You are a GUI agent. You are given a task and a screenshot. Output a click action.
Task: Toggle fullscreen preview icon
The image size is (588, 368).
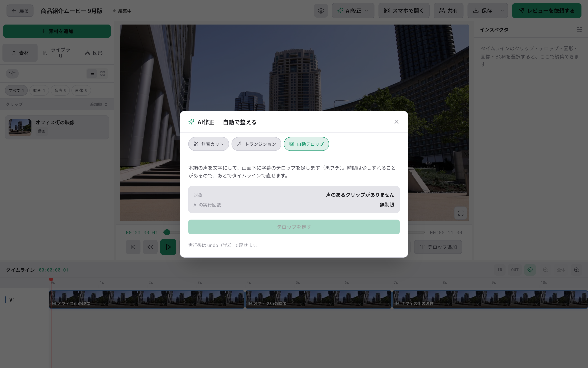tap(460, 213)
